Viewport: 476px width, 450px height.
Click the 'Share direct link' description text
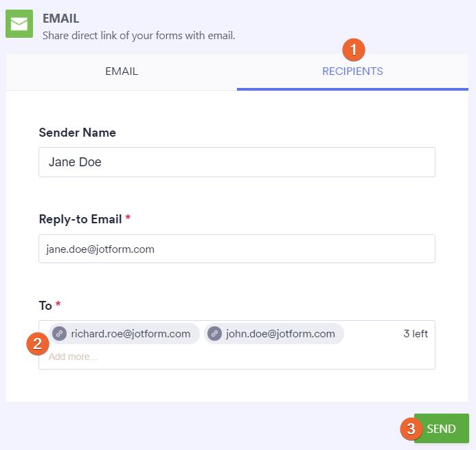[x=138, y=35]
